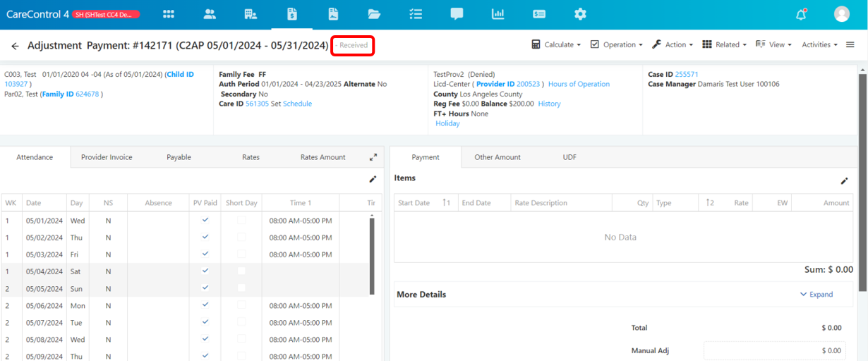868x363 pixels.
Task: Edit Items with the pencil icon
Action: tap(844, 181)
